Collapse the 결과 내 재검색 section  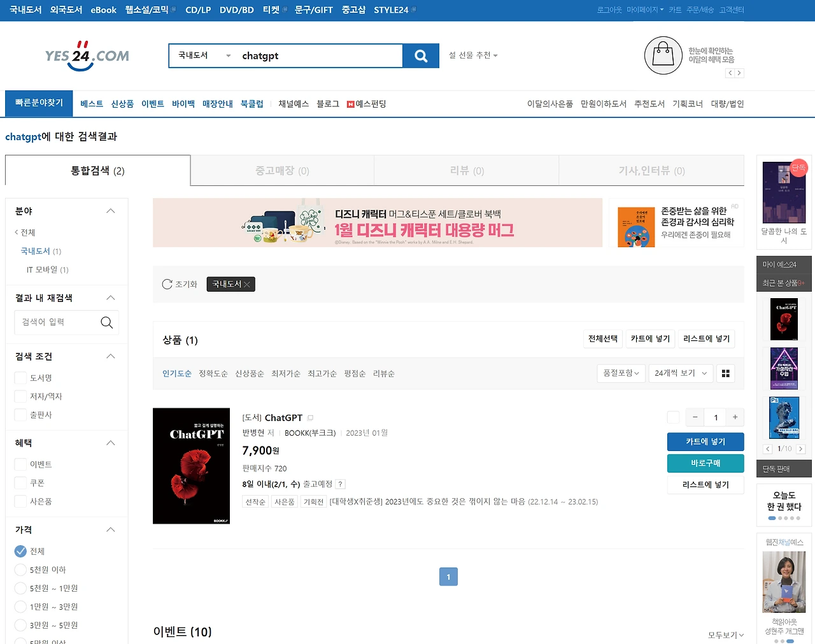(111, 297)
